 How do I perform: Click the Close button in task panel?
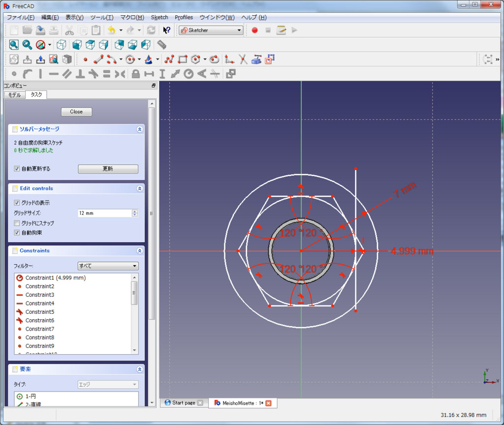[x=76, y=112]
